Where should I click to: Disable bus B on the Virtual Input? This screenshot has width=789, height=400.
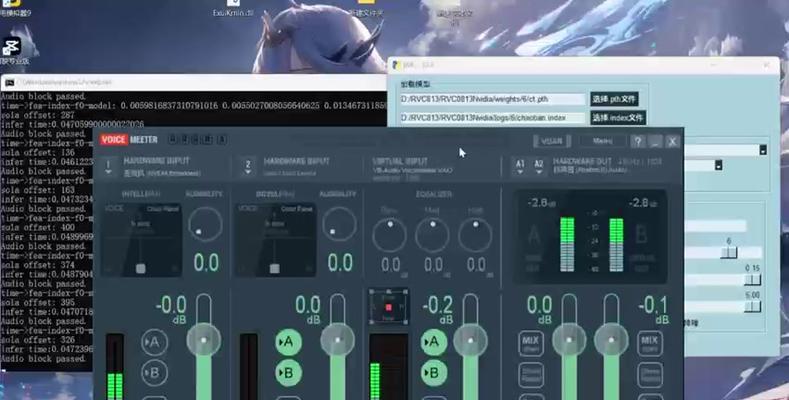click(433, 373)
